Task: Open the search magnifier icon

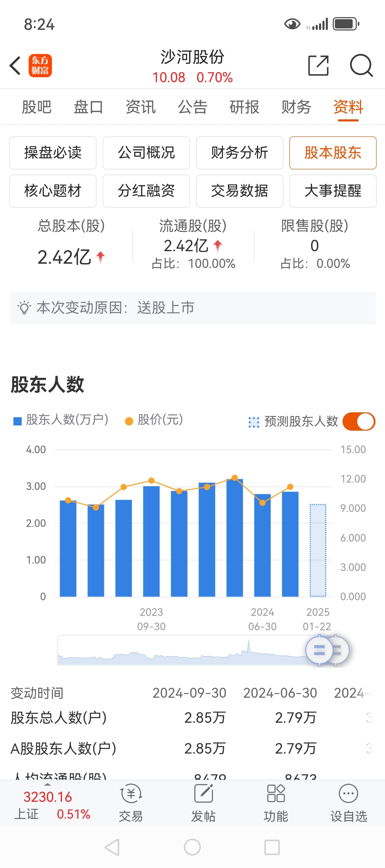Action: tap(361, 65)
